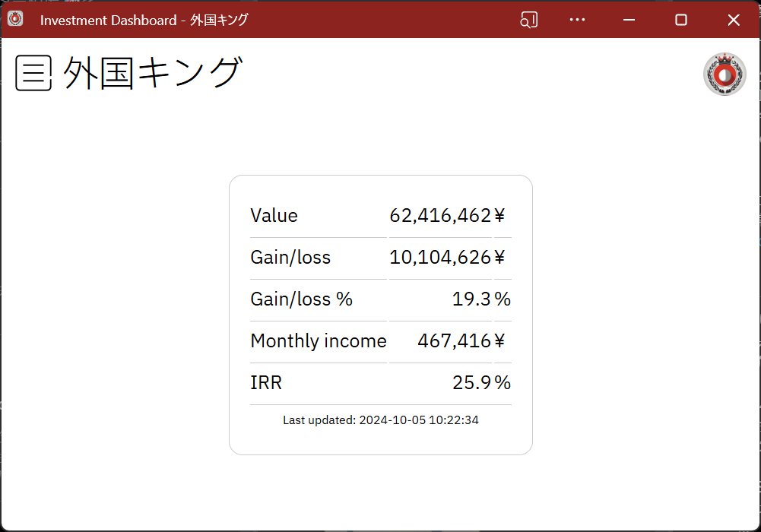This screenshot has height=532, width=761.
Task: Select the Value row label
Action: [274, 216]
